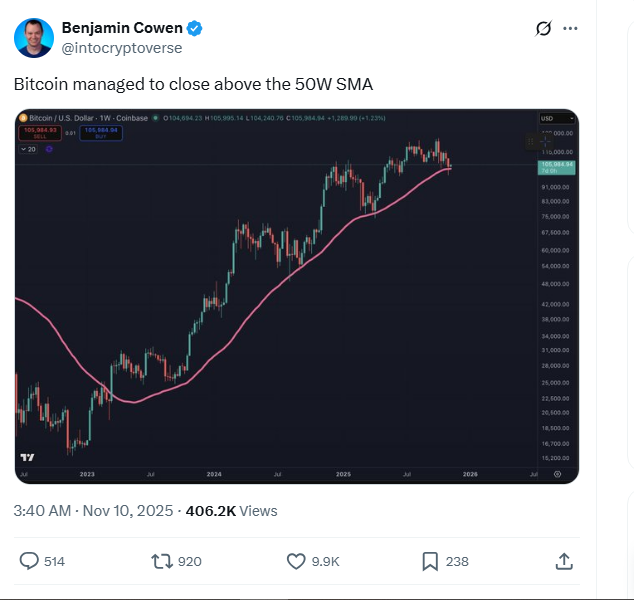
Task: Click the share upload icon
Action: click(564, 561)
